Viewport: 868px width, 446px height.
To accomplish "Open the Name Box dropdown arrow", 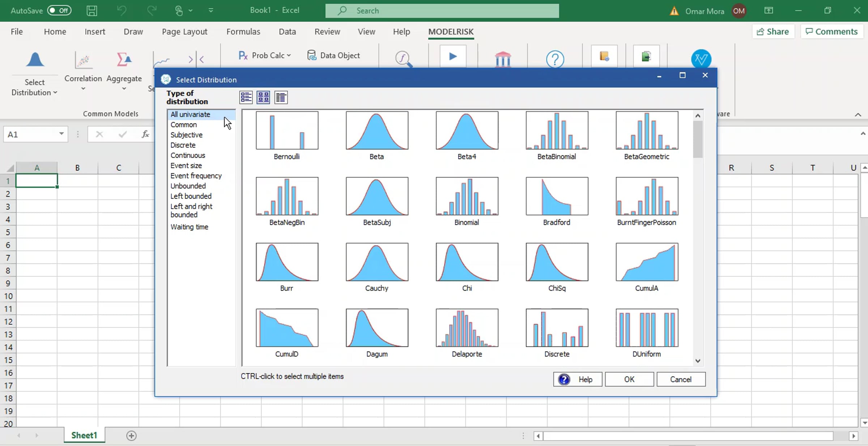I will (61, 134).
